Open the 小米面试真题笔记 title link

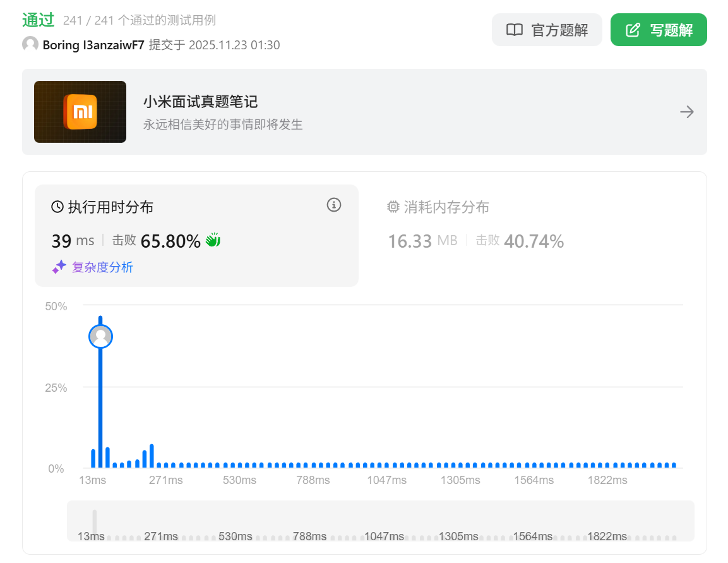click(200, 101)
